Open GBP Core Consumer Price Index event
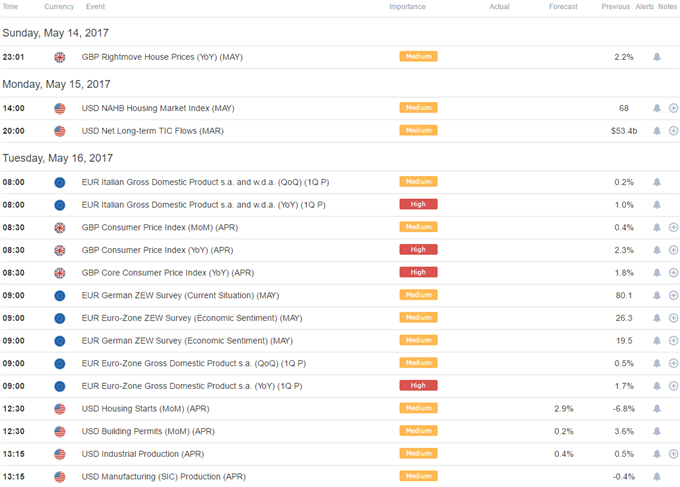680x487 pixels. pos(168,273)
